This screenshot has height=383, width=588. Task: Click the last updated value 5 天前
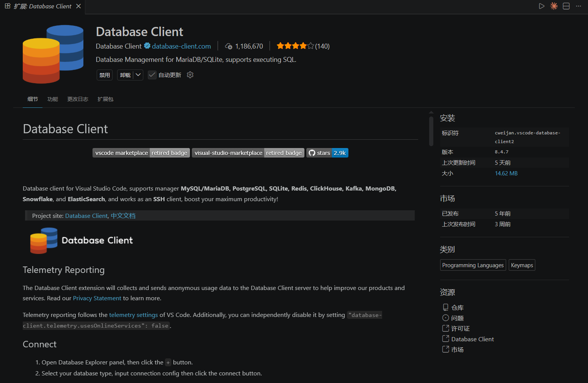[503, 163]
